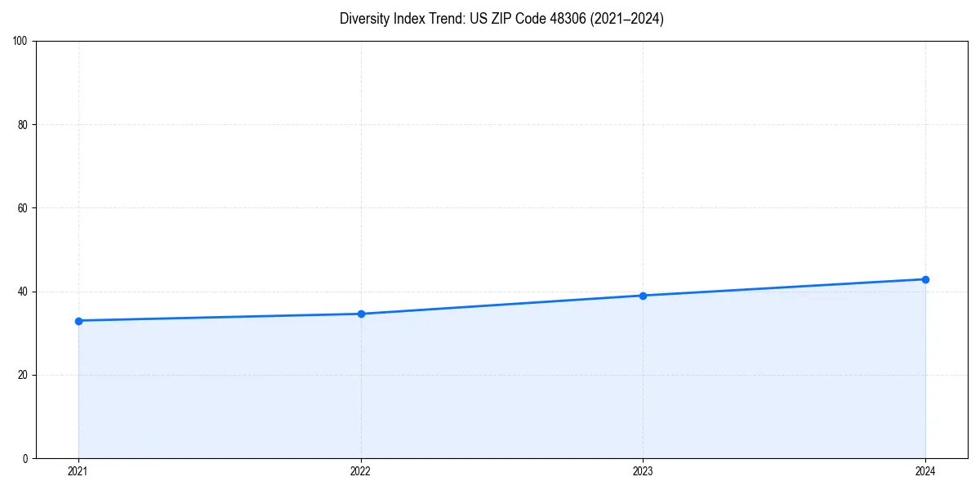Select the 2024 data point marker
The height and width of the screenshot is (490, 980).
tap(925, 278)
